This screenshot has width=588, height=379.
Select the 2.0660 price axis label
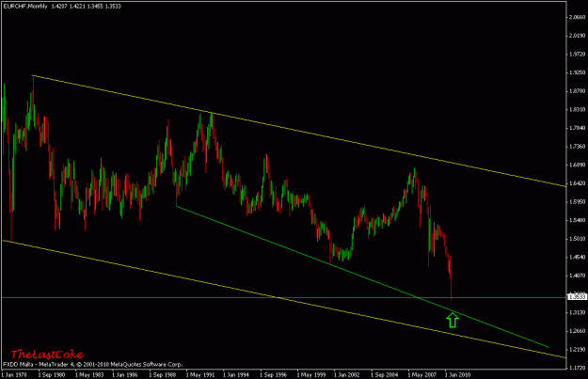coord(577,17)
